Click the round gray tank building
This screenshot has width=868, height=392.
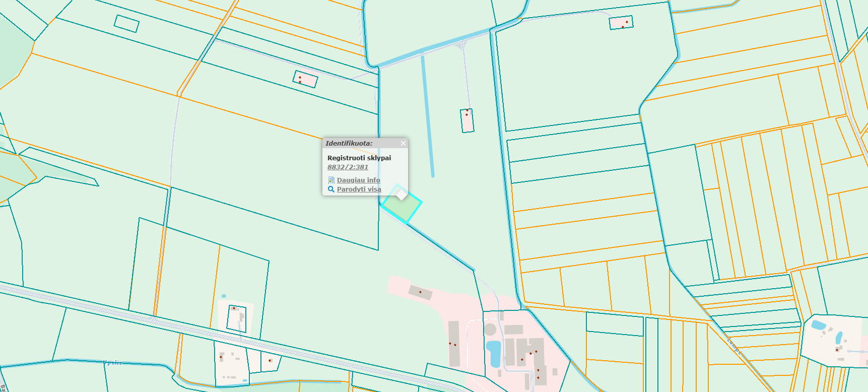pos(490,330)
